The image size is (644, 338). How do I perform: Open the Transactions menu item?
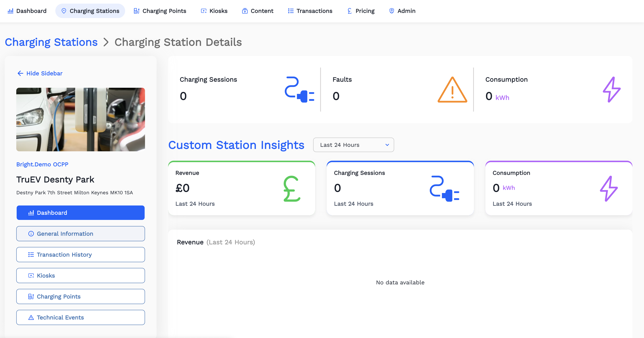coord(310,11)
